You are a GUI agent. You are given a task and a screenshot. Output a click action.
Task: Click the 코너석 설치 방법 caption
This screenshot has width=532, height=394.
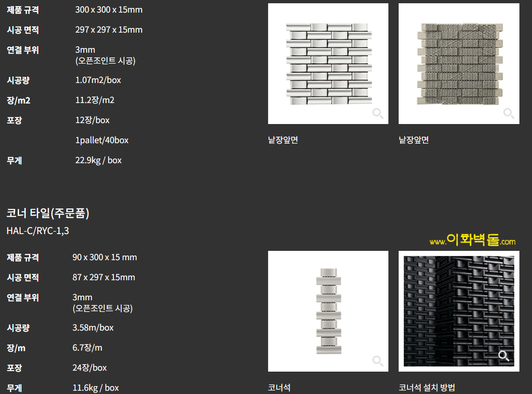[427, 387]
